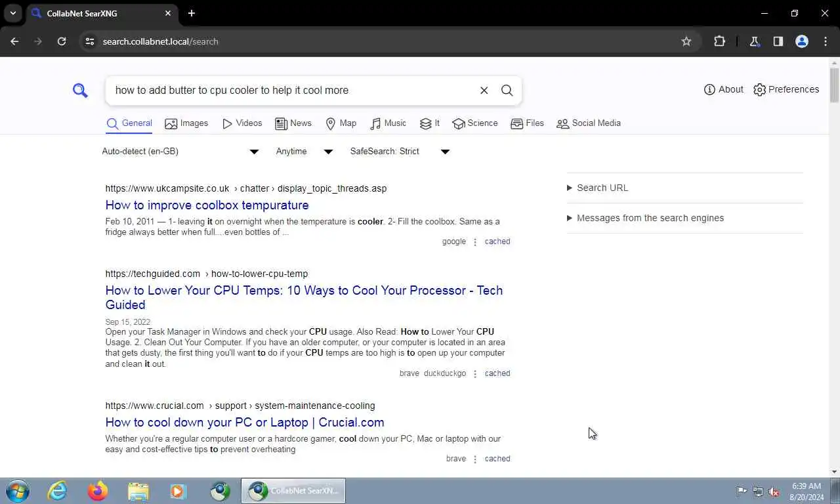Reload the current page
Viewport: 840px width, 504px height.
[62, 41]
